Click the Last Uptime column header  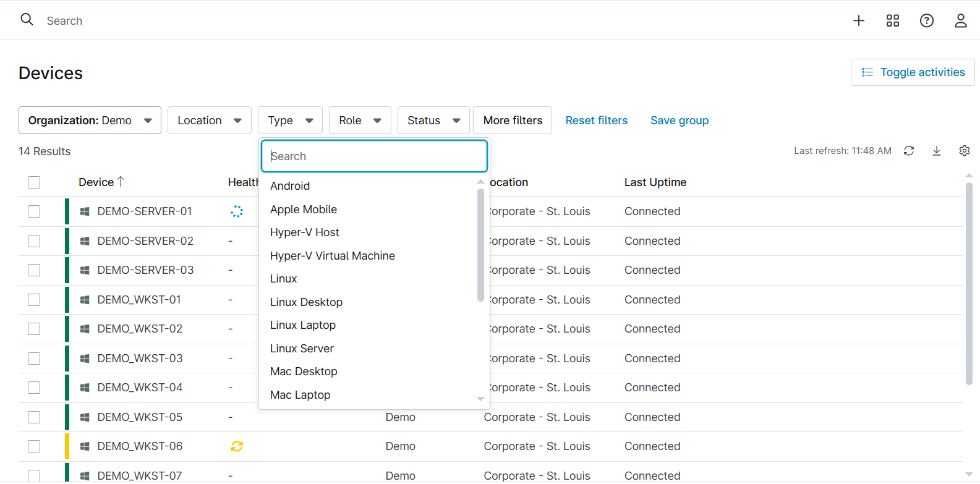pos(655,182)
